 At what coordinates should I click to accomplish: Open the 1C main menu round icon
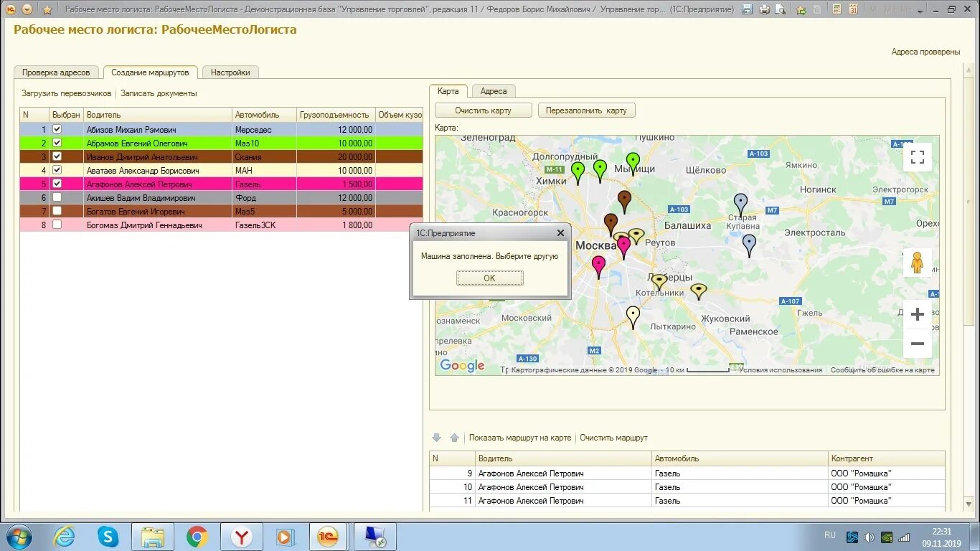pos(10,9)
